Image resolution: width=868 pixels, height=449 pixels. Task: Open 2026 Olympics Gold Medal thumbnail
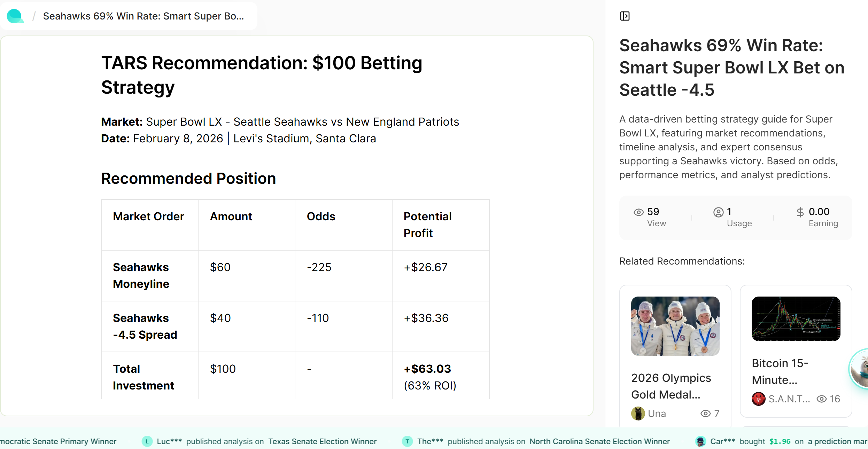pos(675,326)
